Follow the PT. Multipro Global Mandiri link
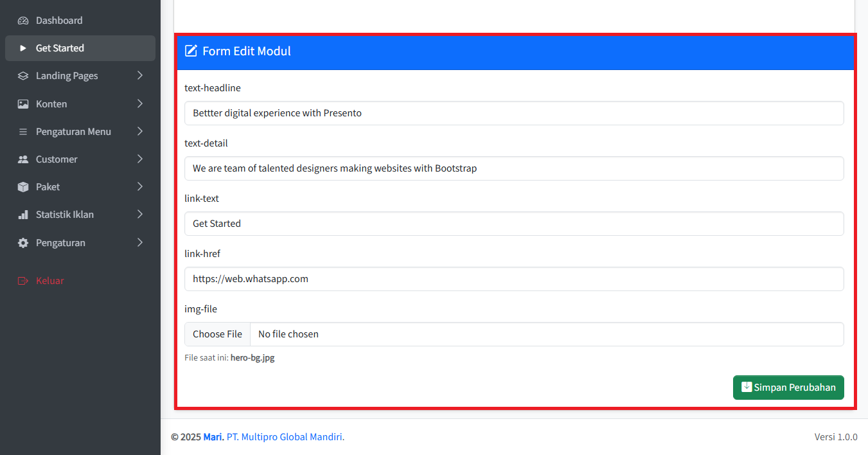The width and height of the screenshot is (868, 455). tap(285, 437)
